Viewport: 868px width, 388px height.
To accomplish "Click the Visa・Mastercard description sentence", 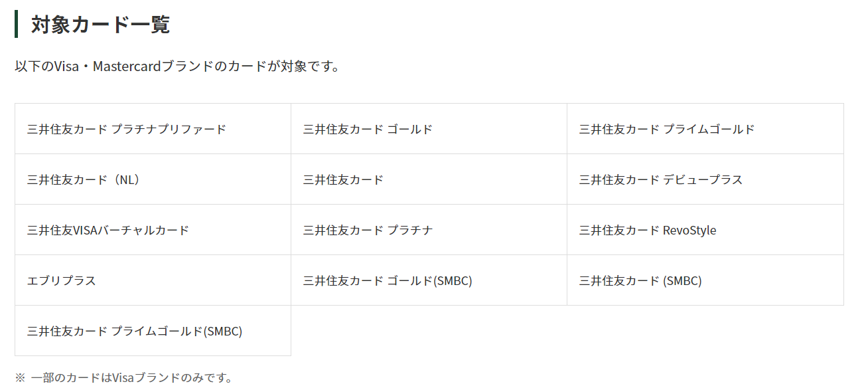I will pyautogui.click(x=177, y=66).
